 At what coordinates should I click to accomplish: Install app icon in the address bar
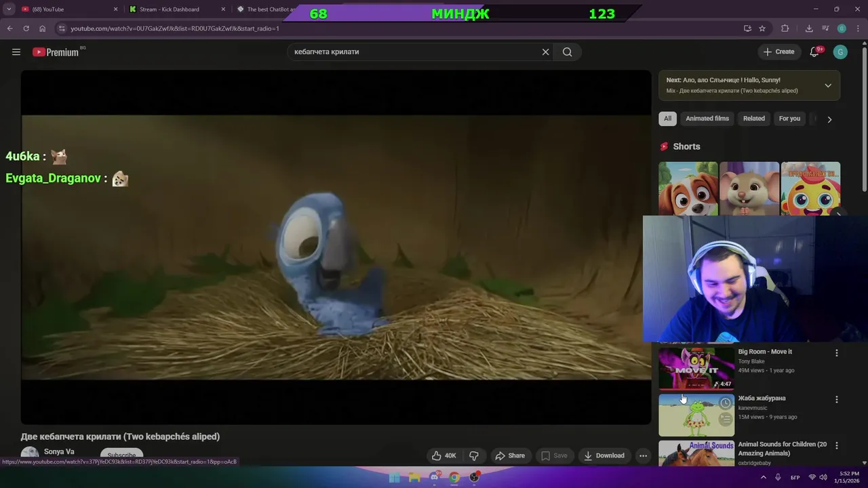point(747,28)
